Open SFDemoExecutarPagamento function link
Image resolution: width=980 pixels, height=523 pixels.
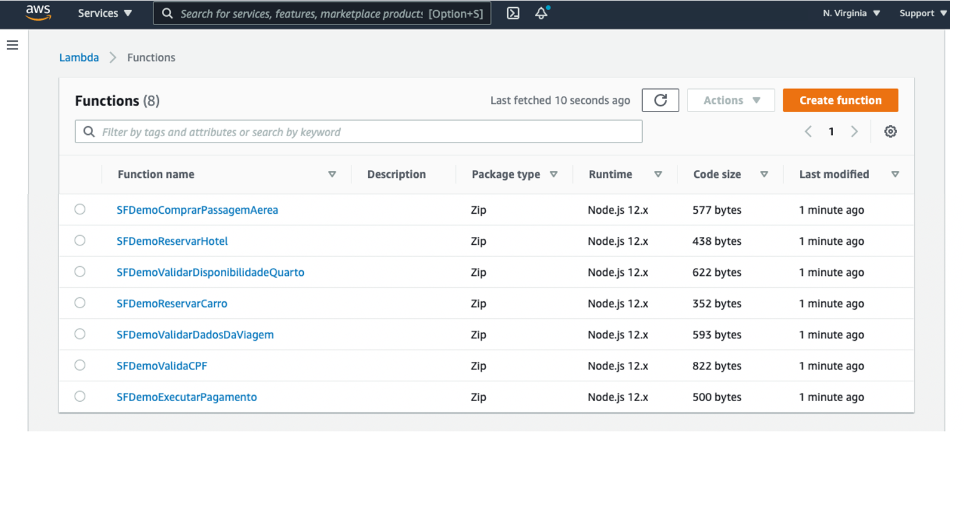tap(187, 397)
